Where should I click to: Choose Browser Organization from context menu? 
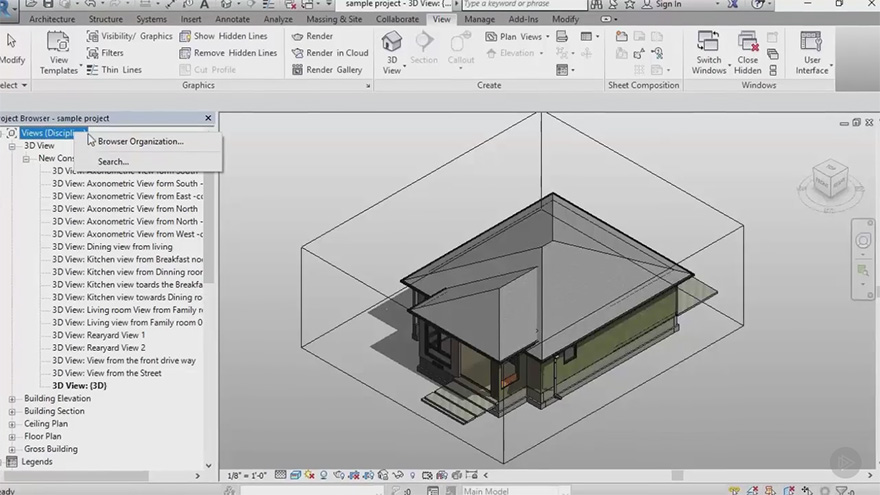click(140, 141)
